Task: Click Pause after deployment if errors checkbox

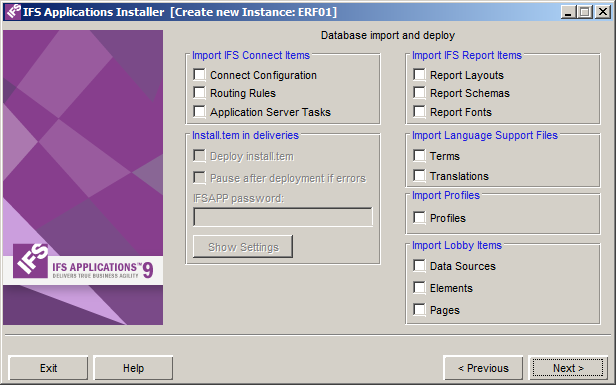Action: 200,178
